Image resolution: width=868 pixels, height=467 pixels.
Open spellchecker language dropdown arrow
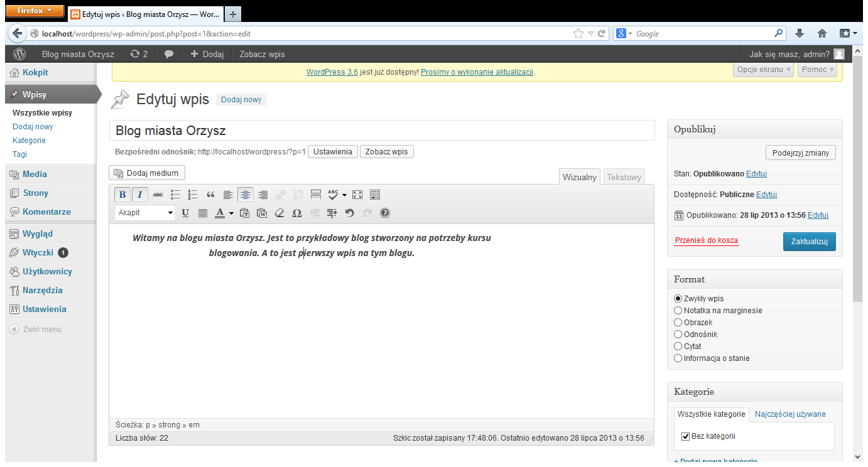pos(344,195)
